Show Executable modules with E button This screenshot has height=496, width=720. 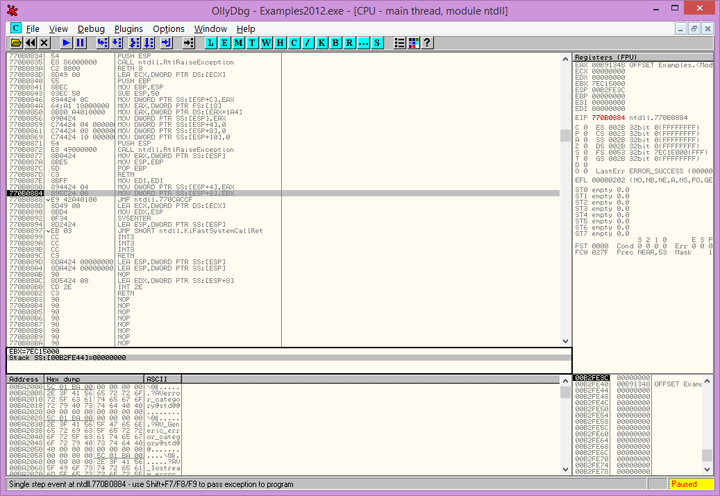pyautogui.click(x=224, y=43)
